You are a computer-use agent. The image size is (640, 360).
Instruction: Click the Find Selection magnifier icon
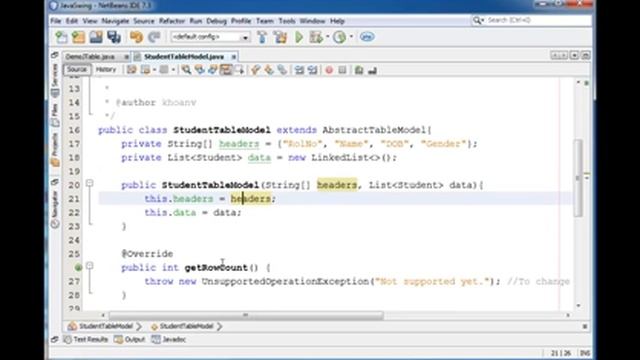point(186,70)
